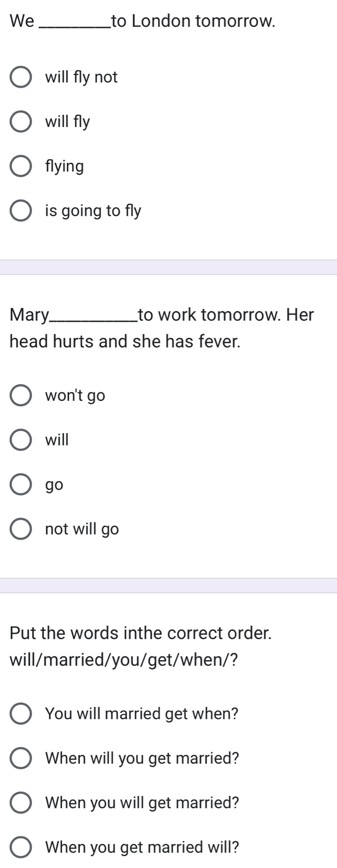Click the 'We ___ to London tomorrow' question text
The height and width of the screenshot is (868, 337).
coord(142,21)
